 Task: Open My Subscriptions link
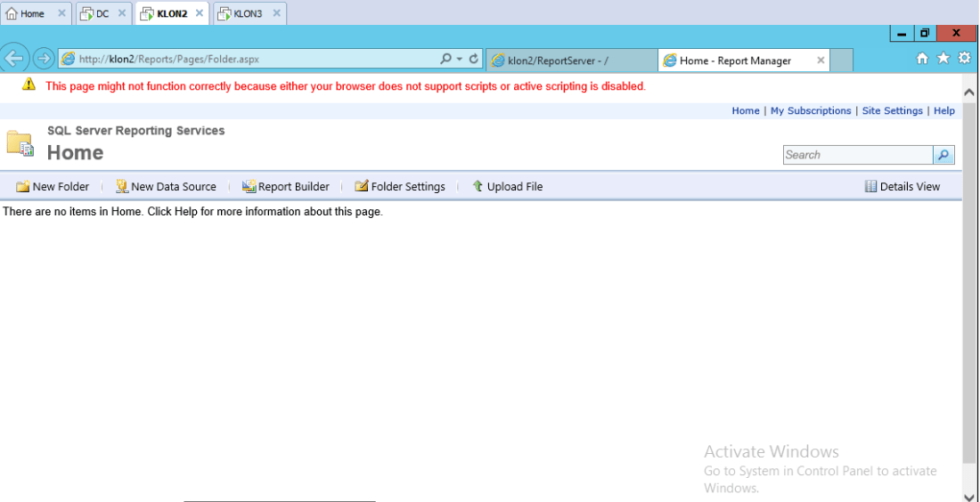click(x=811, y=111)
